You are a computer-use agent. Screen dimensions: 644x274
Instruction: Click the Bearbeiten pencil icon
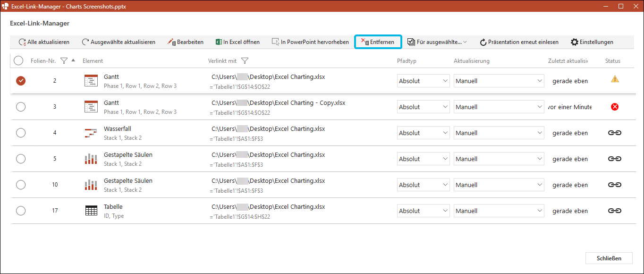coord(171,42)
